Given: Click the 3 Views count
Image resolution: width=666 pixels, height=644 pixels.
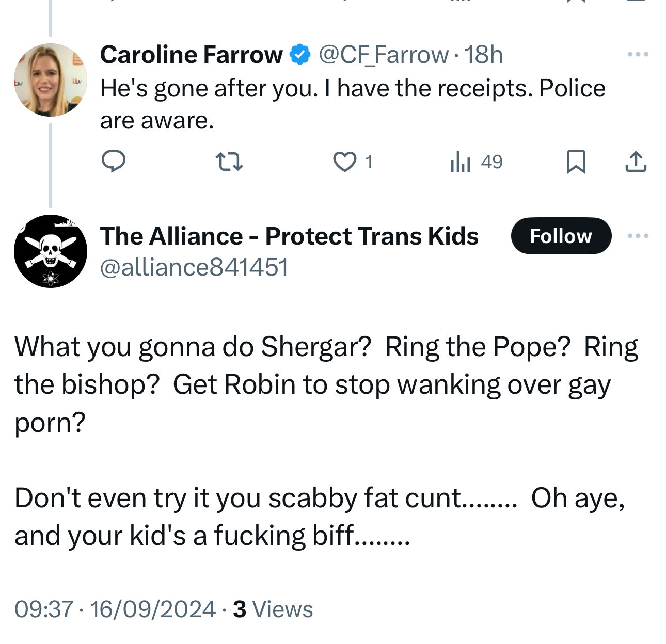Looking at the screenshot, I should [x=273, y=609].
